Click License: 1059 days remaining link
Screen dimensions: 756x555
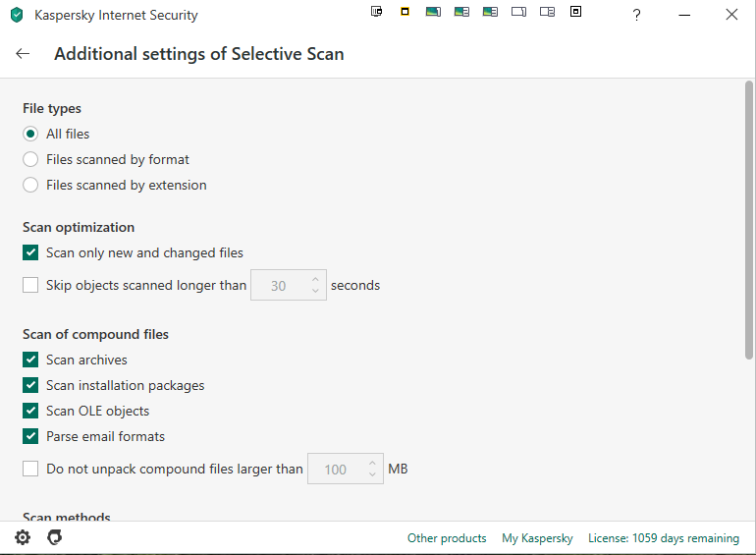tap(663, 538)
